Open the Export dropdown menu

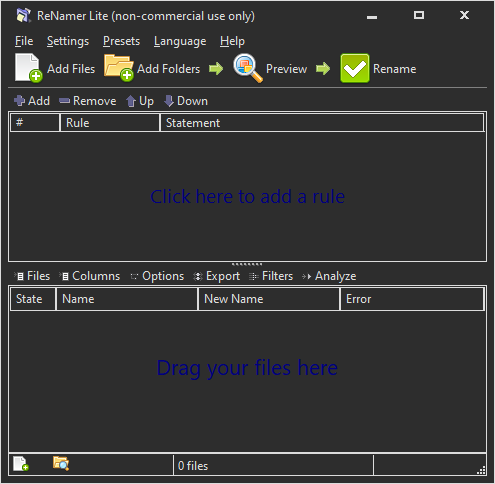click(216, 276)
